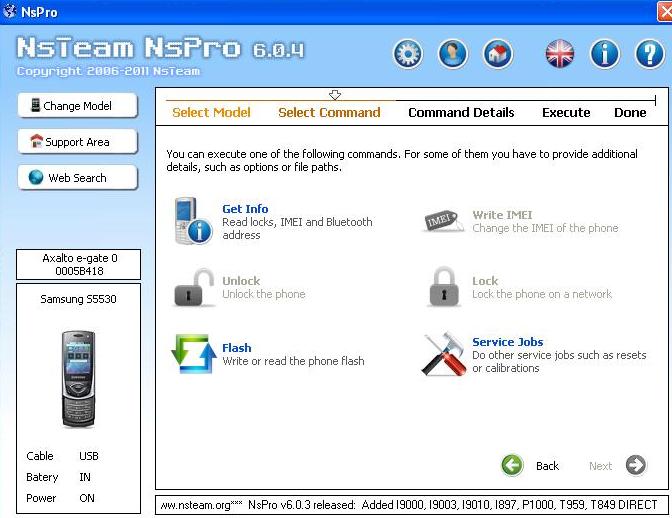Go to the Select Command step
This screenshot has width=672, height=518.
329,112
